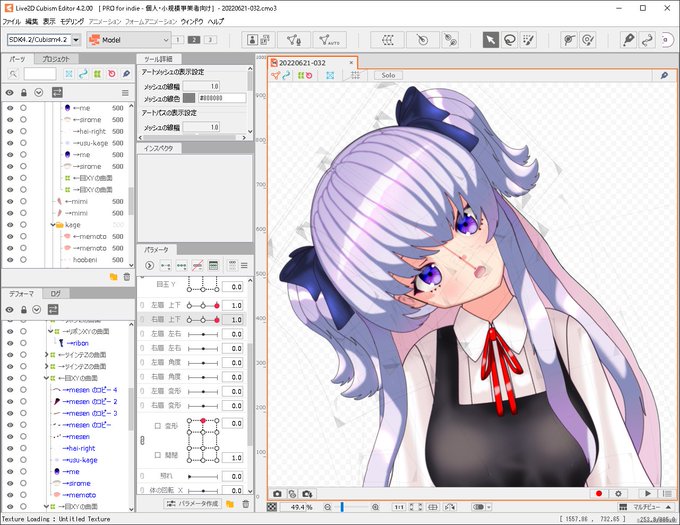Click the parameter panel hamburger menu
Viewport: 680px width, 525px height.
point(245,265)
